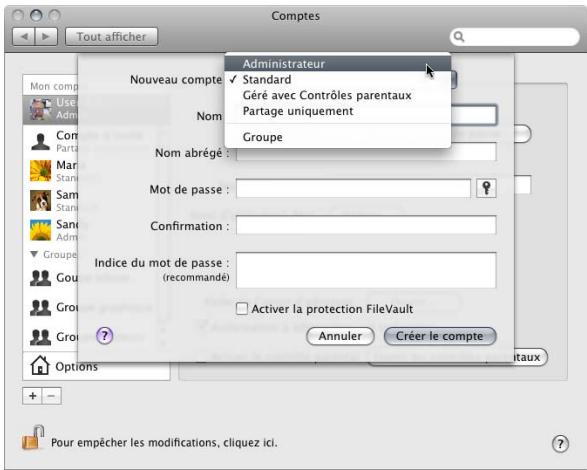587x470 pixels.
Task: Go back with the left arrow button
Action: tap(24, 37)
